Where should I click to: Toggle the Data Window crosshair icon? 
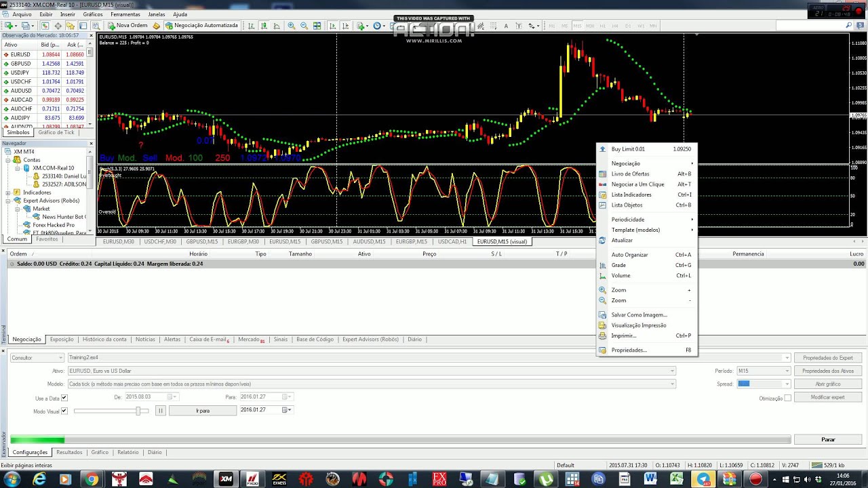coord(58,26)
